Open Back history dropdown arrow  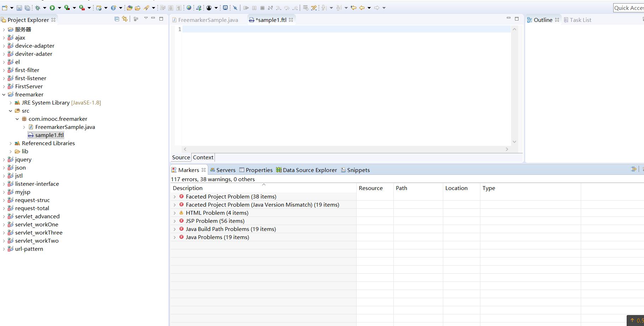click(x=369, y=8)
